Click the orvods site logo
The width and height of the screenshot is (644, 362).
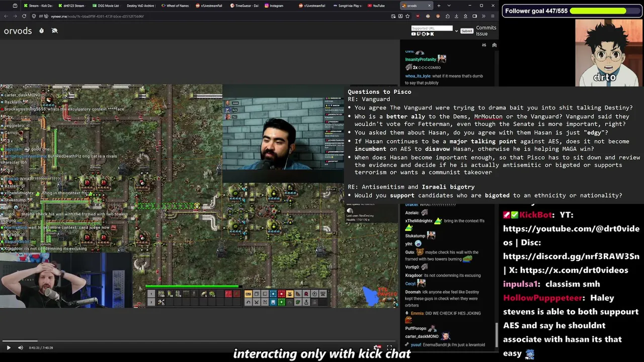point(18,31)
